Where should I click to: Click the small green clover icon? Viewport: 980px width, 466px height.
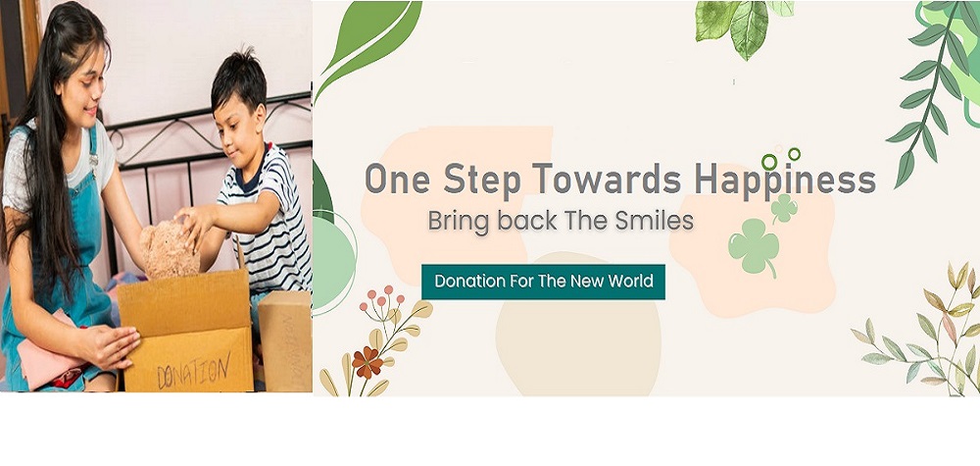tap(784, 209)
